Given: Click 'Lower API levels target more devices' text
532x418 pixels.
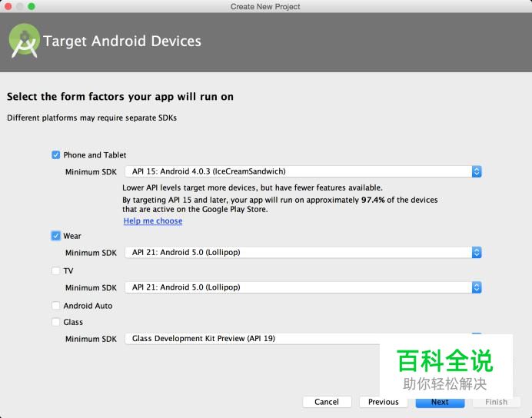Looking at the screenshot, I should pyautogui.click(x=252, y=187).
